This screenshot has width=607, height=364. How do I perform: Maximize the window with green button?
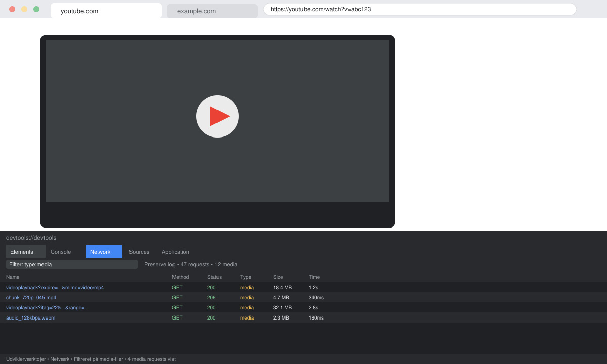[x=36, y=9]
